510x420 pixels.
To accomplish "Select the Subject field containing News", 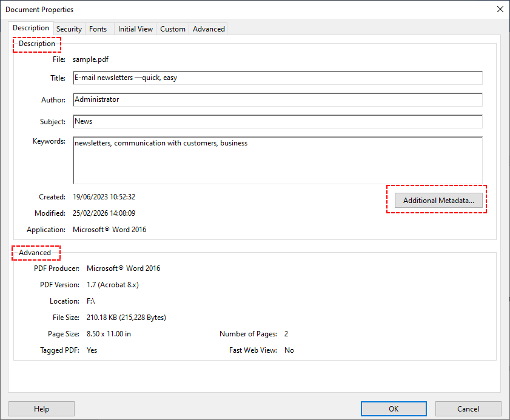I will click(277, 121).
